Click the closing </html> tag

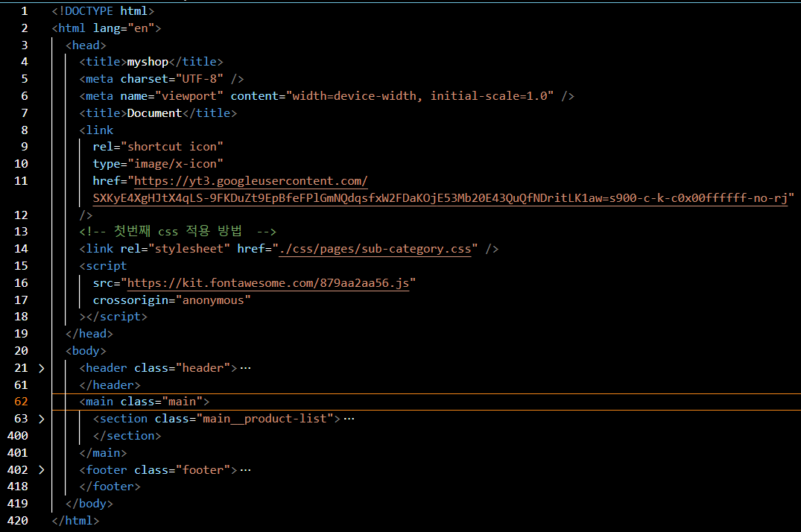[x=75, y=521]
